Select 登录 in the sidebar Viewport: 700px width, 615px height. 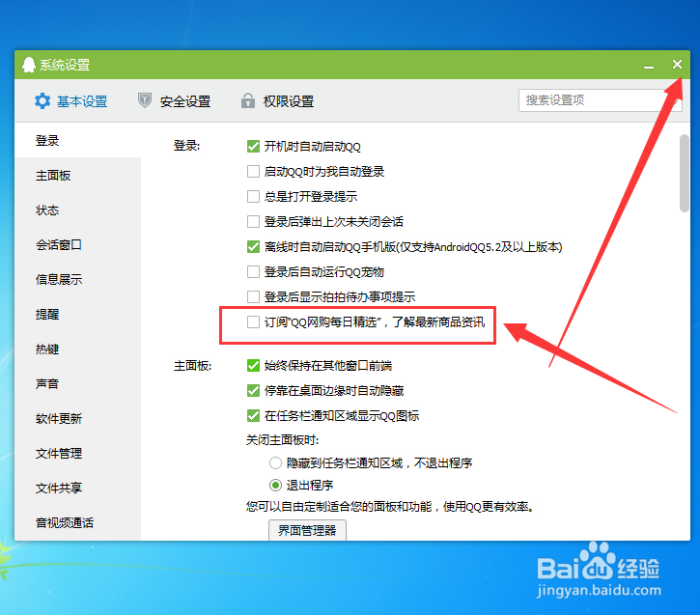[77, 141]
